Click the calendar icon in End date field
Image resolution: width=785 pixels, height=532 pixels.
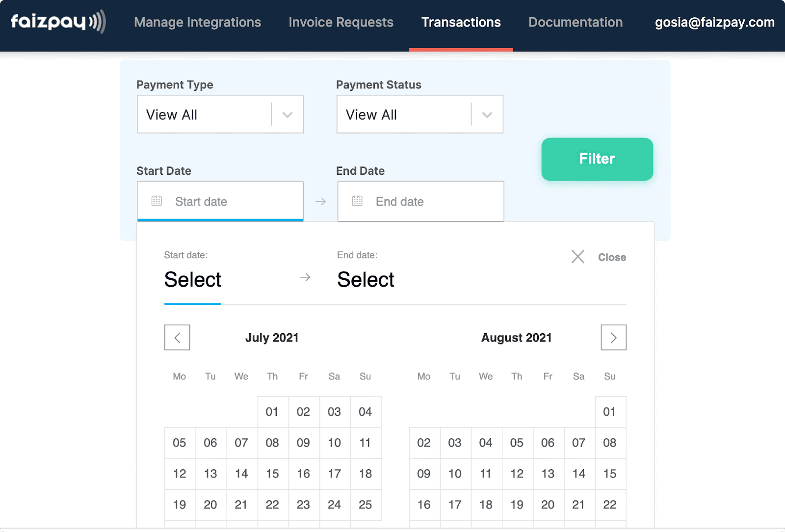tap(357, 201)
